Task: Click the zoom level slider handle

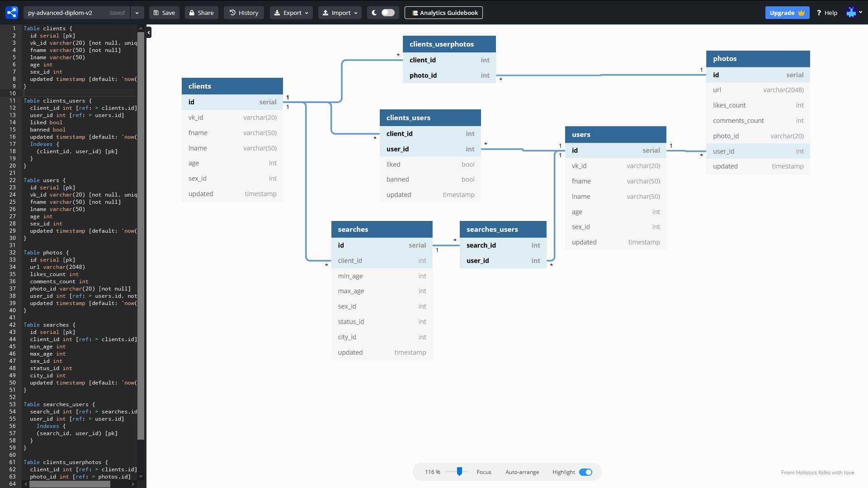Action: (x=459, y=472)
